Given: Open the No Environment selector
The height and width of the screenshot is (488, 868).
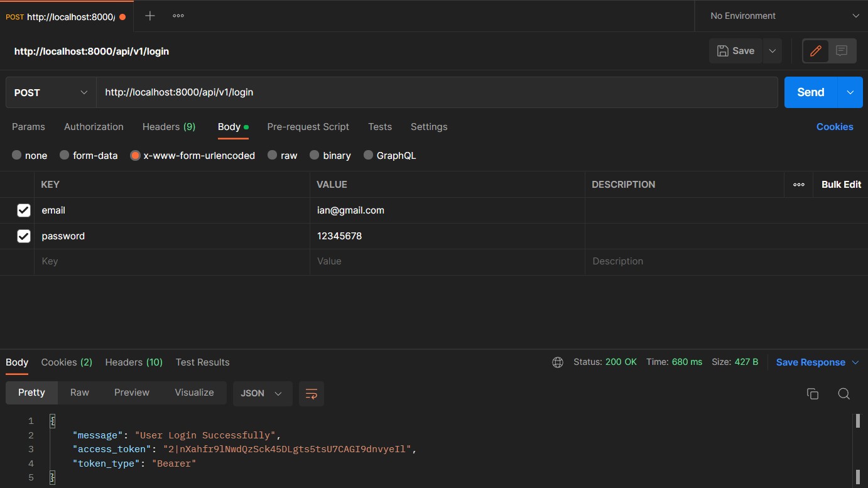Looking at the screenshot, I should 780,16.
